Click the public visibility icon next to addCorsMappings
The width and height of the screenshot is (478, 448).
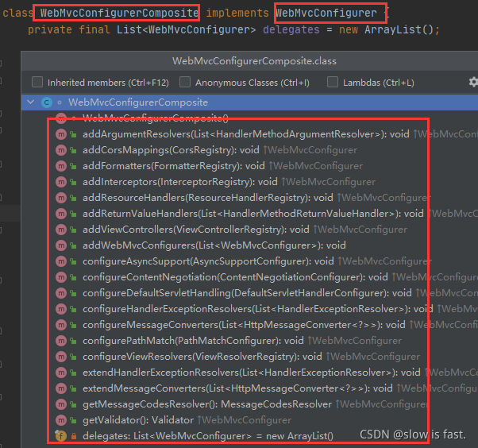coord(73,150)
